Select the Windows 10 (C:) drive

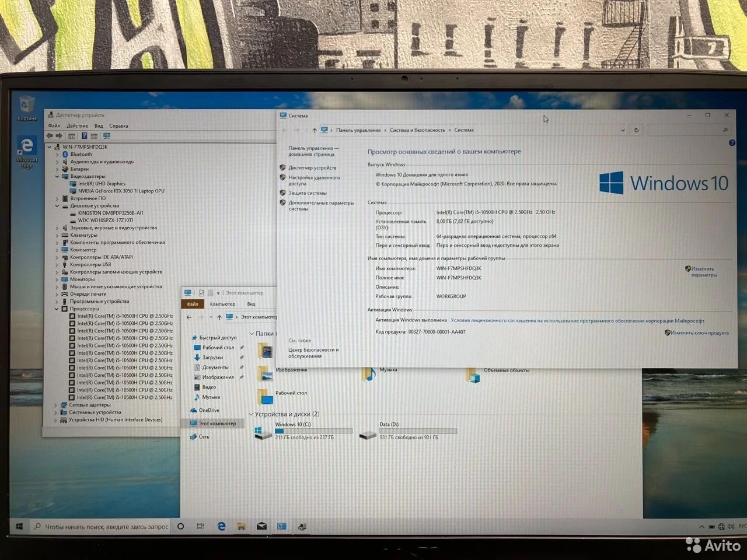coord(304,431)
